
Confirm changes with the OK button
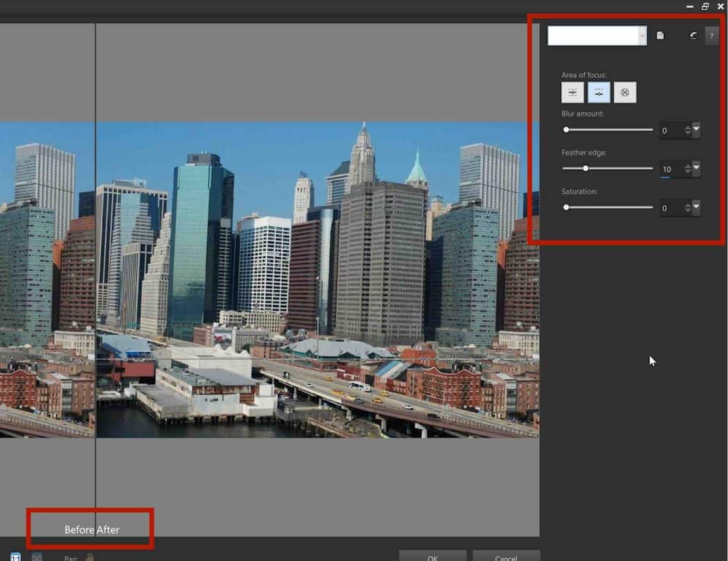[x=432, y=557]
